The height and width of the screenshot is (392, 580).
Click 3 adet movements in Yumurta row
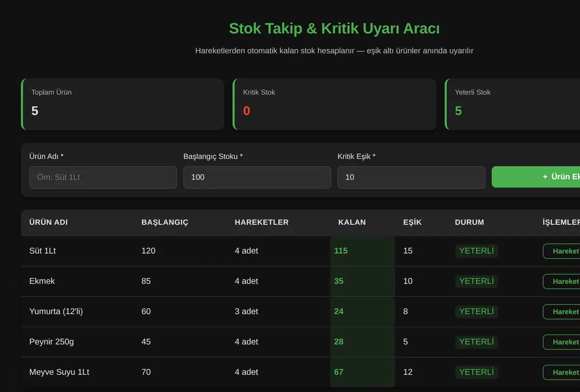point(246,312)
